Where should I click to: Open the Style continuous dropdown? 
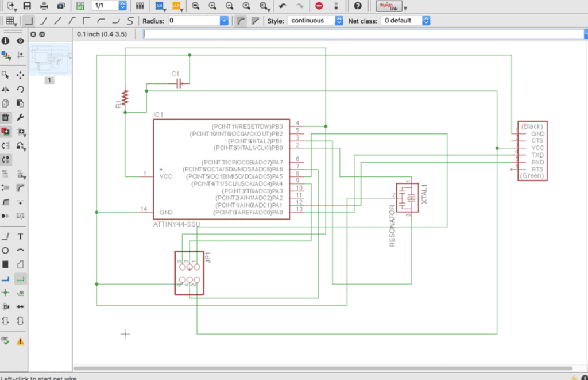click(316, 21)
